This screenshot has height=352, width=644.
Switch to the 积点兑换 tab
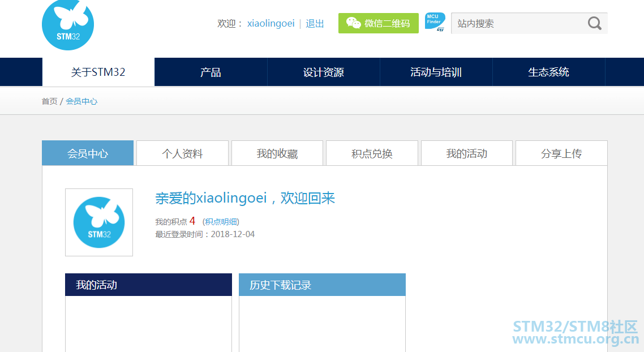coord(372,153)
